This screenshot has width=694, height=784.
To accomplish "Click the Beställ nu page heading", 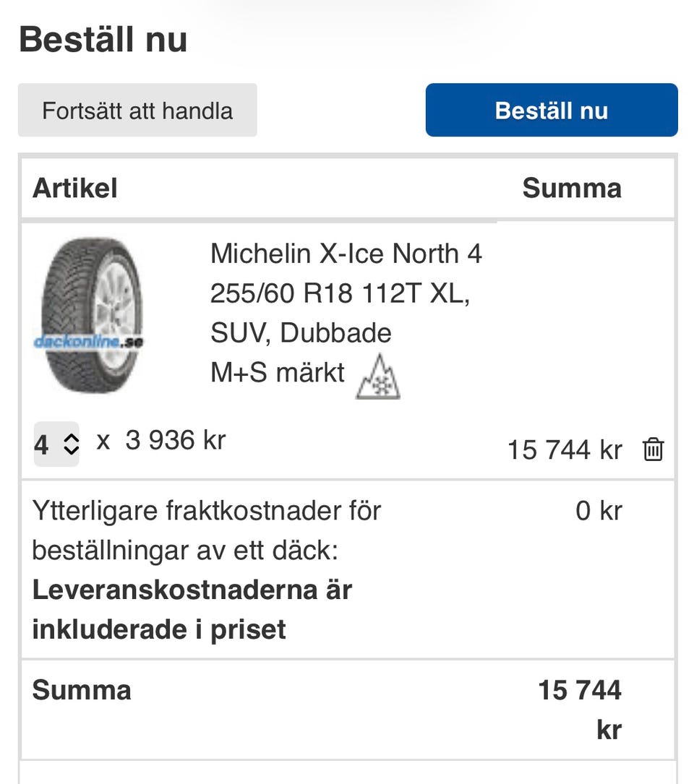I will tap(103, 39).
